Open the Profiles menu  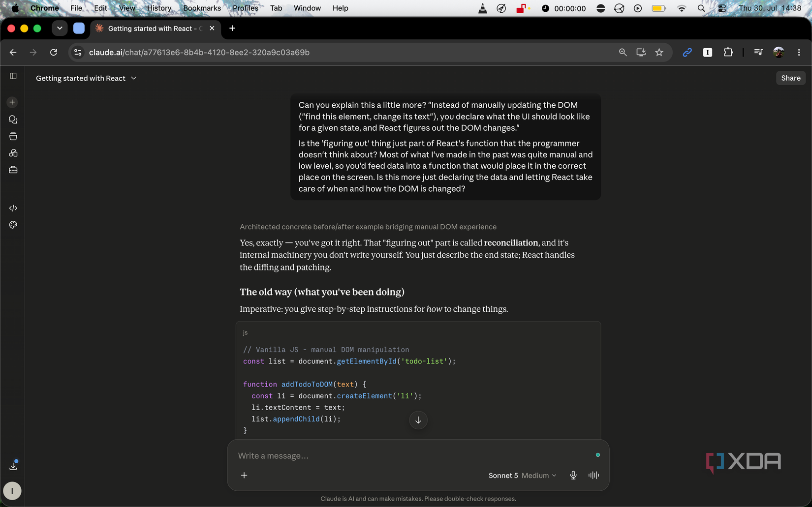246,8
